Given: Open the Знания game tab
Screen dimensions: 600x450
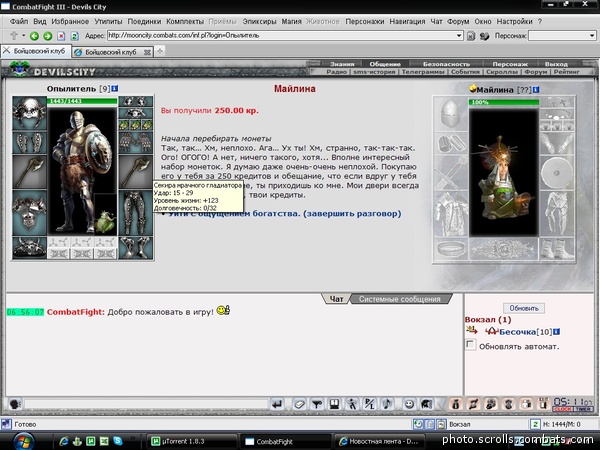Looking at the screenshot, I should 342,64.
